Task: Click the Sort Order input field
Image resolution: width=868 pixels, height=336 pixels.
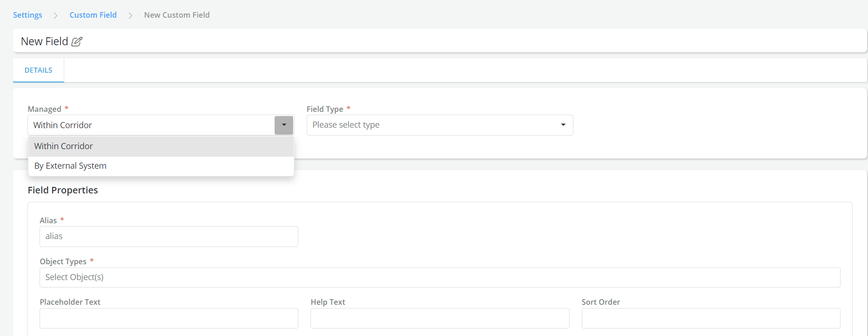Action: point(711,318)
